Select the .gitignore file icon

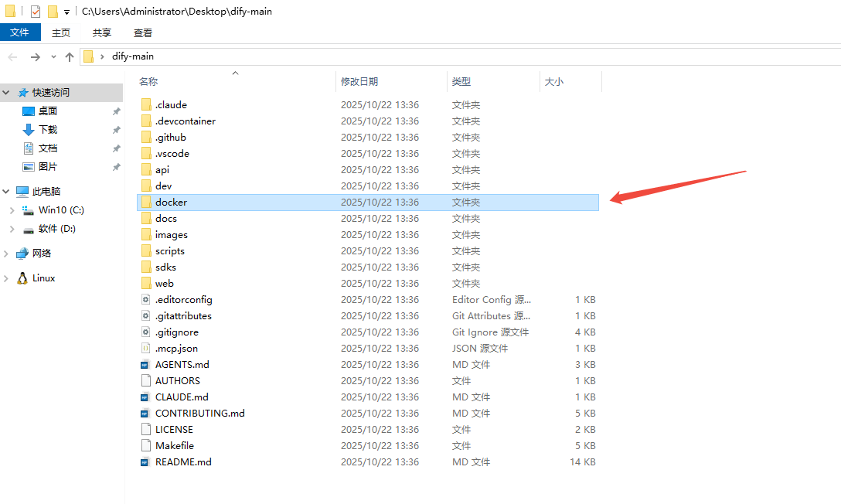coord(145,332)
